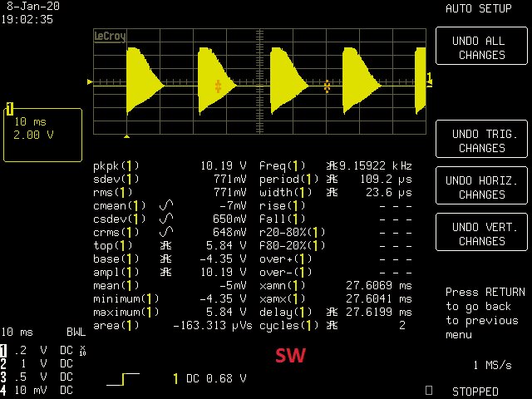This screenshot has height=399, width=532.
Task: Click the mean(1) value -5mV
Action: (233, 285)
